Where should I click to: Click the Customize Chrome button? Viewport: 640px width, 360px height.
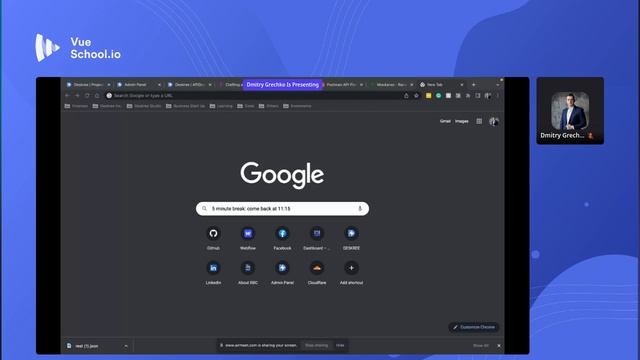point(473,327)
